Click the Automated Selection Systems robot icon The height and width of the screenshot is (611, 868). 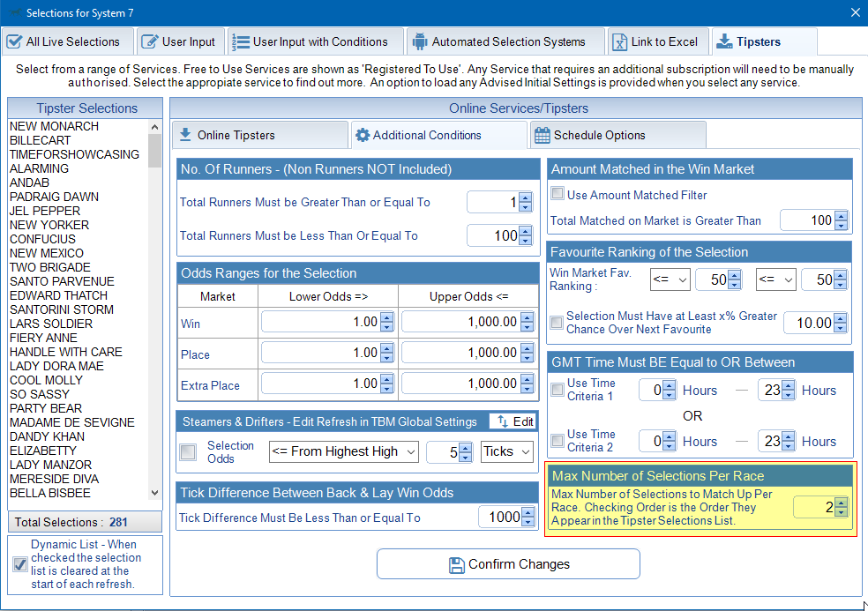click(420, 41)
